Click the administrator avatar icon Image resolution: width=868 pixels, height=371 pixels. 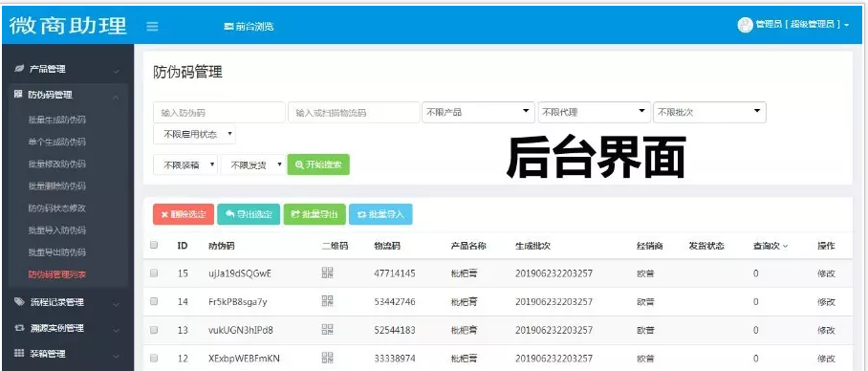point(745,24)
